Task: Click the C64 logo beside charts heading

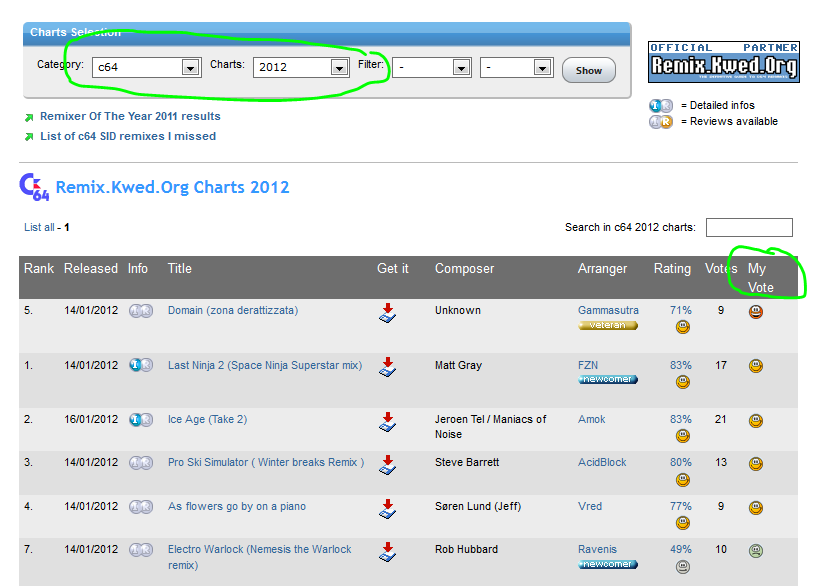Action: point(35,187)
